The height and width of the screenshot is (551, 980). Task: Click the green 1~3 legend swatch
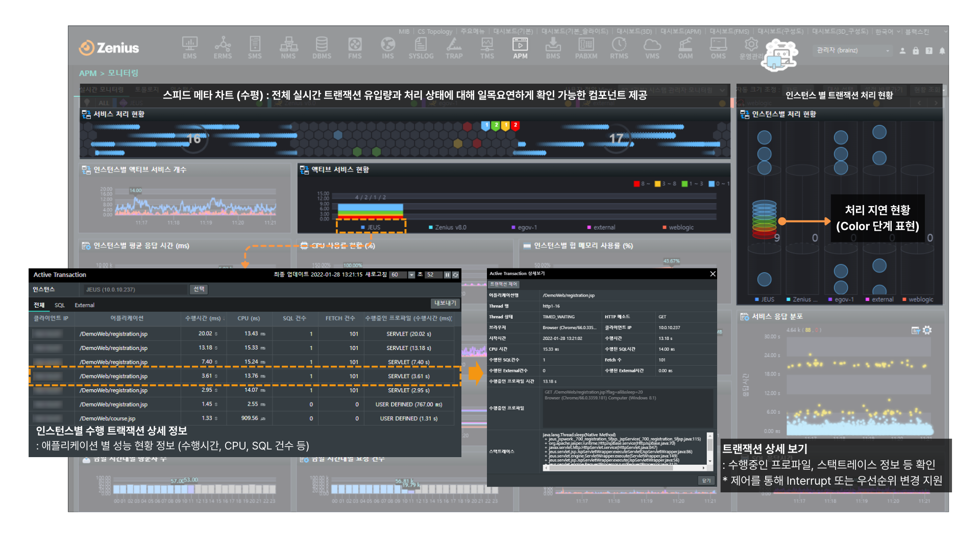click(x=684, y=184)
